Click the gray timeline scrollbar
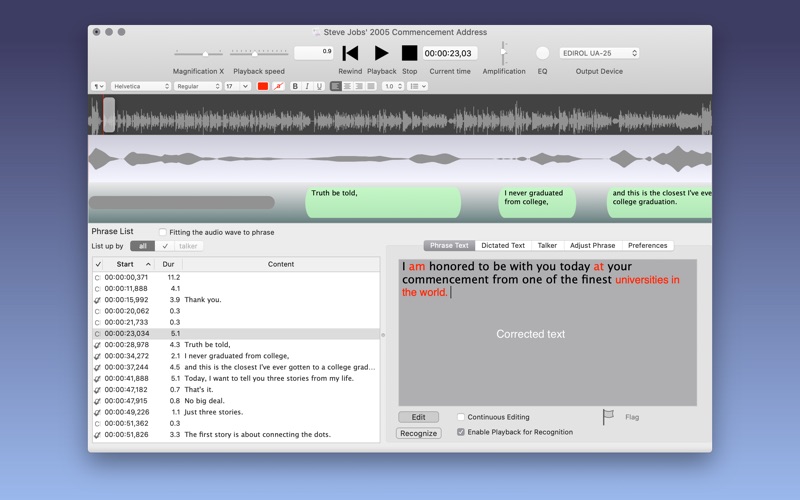Image resolution: width=800 pixels, height=500 pixels. (x=182, y=203)
